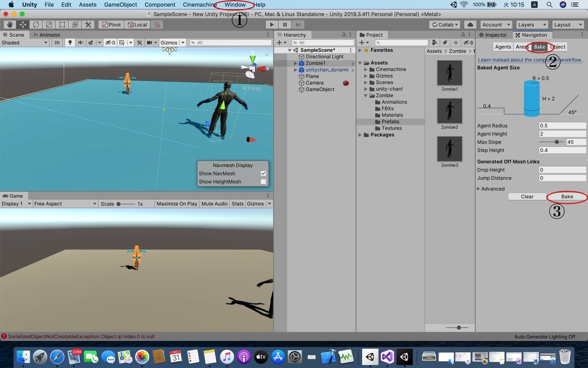Toggle scene lighting

click(70, 43)
